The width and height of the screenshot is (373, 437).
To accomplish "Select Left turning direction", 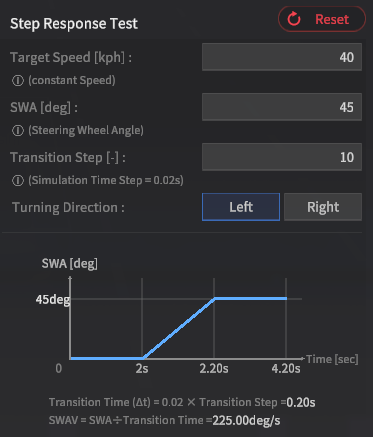I will point(241,207).
